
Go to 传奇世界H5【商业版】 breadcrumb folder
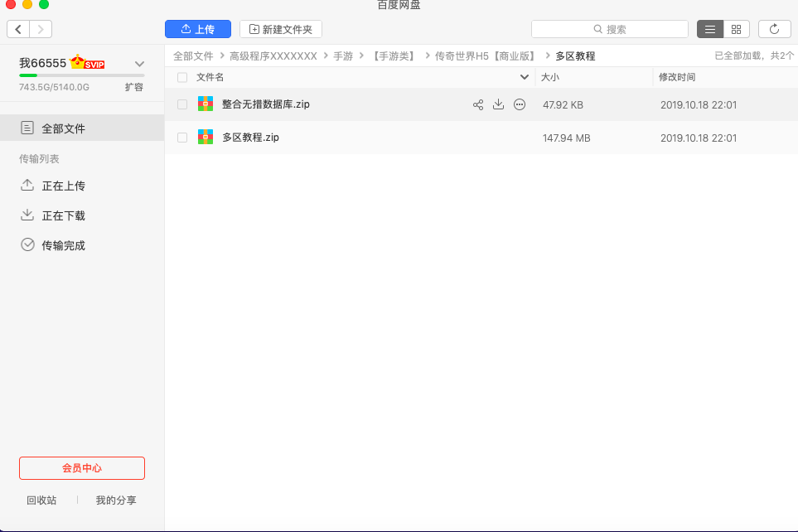[x=486, y=56]
